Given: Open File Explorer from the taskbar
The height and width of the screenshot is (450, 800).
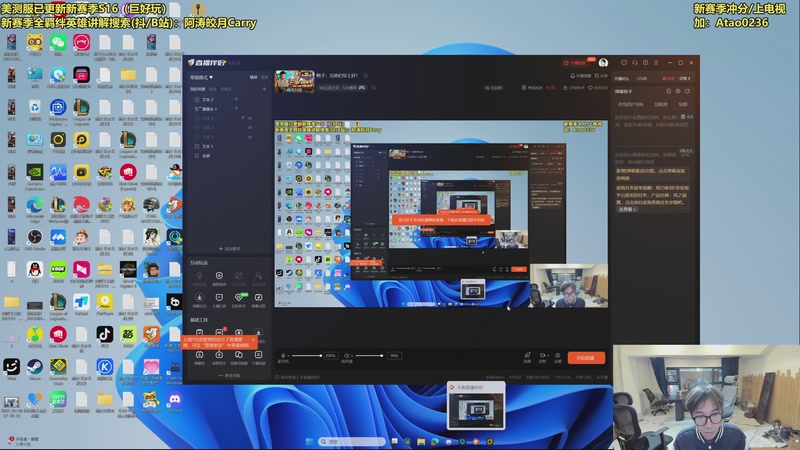Looking at the screenshot, I should click(421, 441).
